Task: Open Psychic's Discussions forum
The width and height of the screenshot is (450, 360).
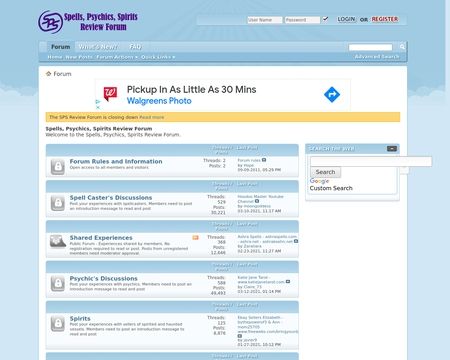Action: [x=103, y=278]
